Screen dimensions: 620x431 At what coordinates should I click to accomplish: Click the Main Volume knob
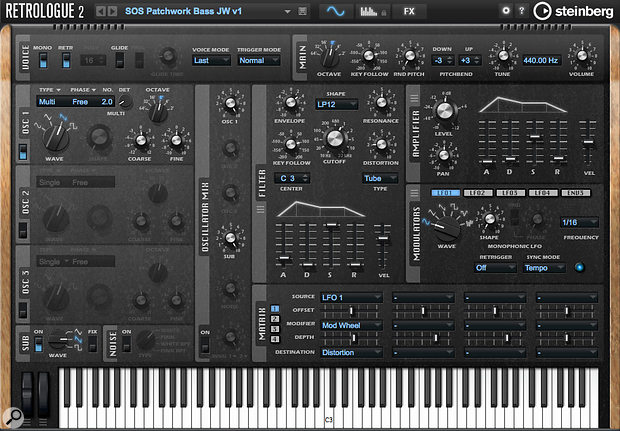coord(582,56)
